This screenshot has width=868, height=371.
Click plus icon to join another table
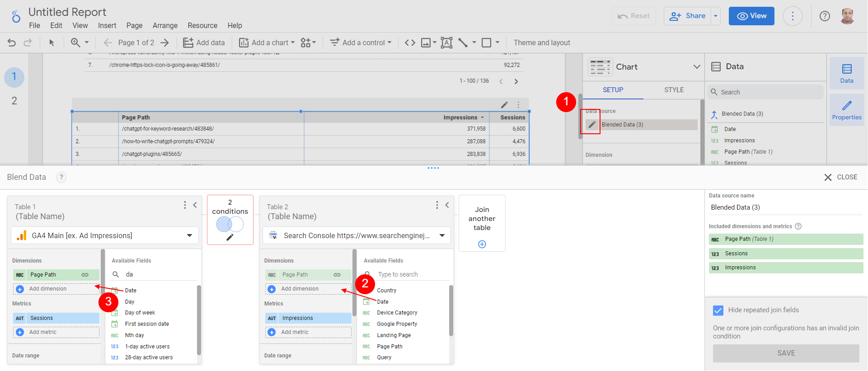pos(482,244)
